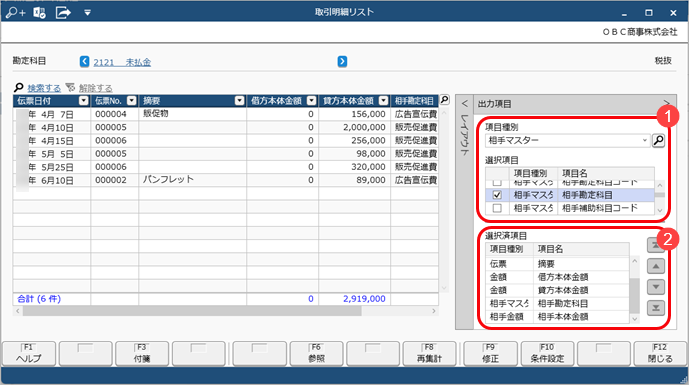Click the F9 修正 button
Screen dimensions: 689x385
(490, 354)
